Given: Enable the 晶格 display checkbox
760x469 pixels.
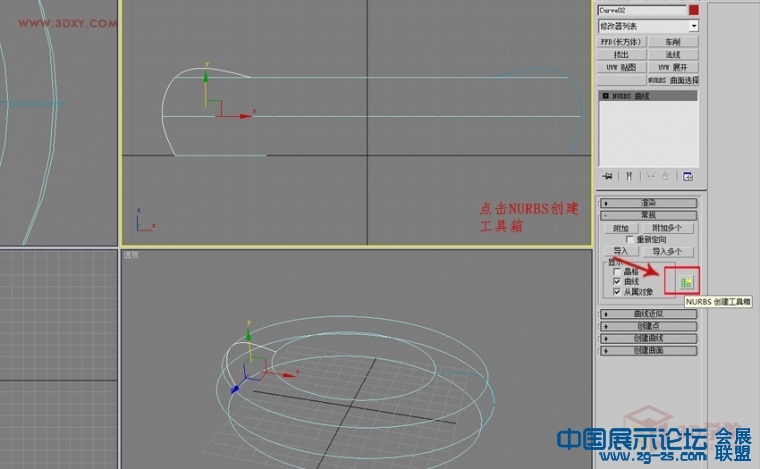Looking at the screenshot, I should pyautogui.click(x=617, y=272).
